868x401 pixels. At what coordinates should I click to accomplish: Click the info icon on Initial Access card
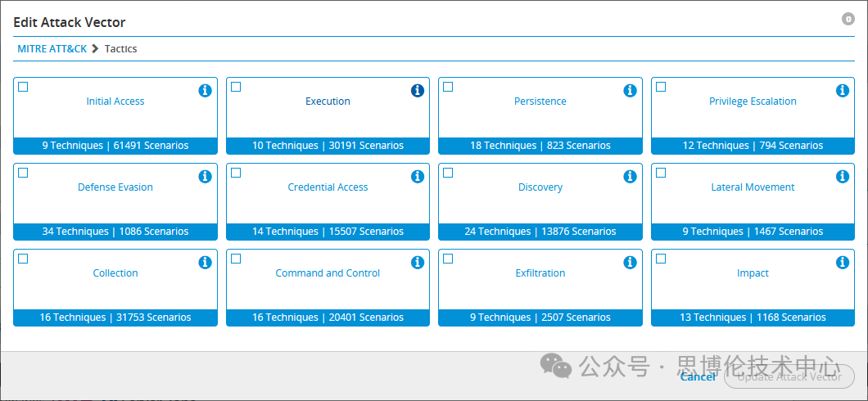coord(205,91)
